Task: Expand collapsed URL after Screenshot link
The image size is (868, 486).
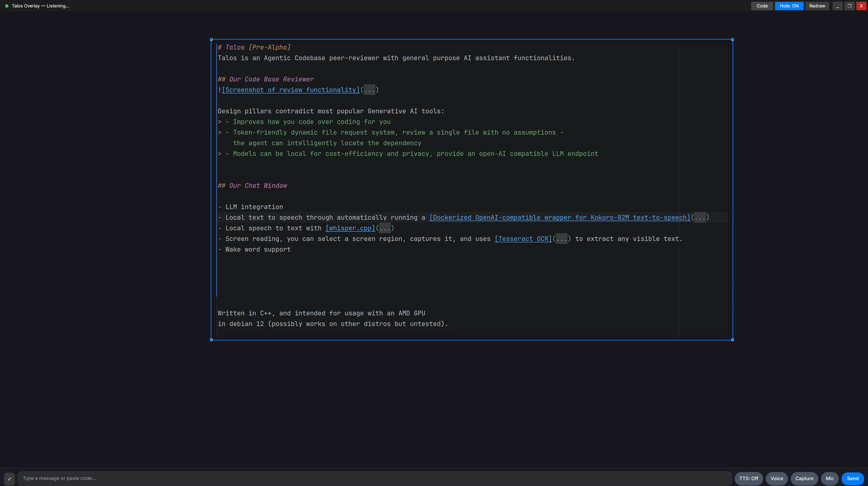Action: [369, 90]
